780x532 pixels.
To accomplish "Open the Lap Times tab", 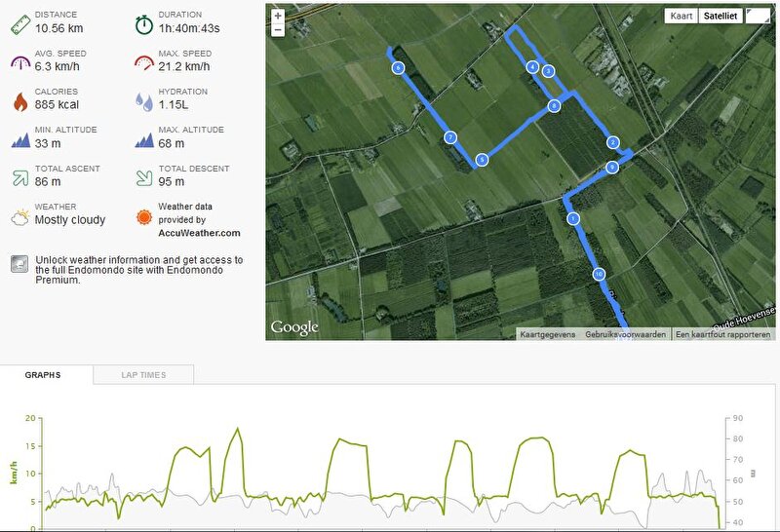I will click(x=143, y=375).
